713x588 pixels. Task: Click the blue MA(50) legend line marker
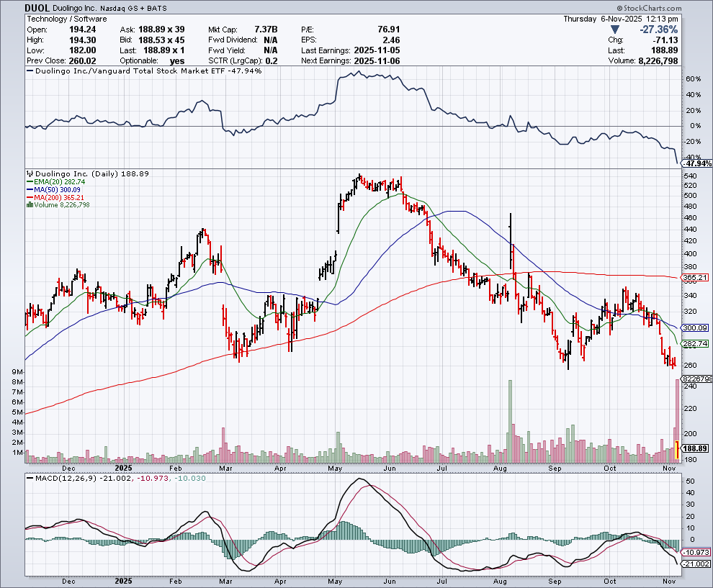tap(29, 190)
